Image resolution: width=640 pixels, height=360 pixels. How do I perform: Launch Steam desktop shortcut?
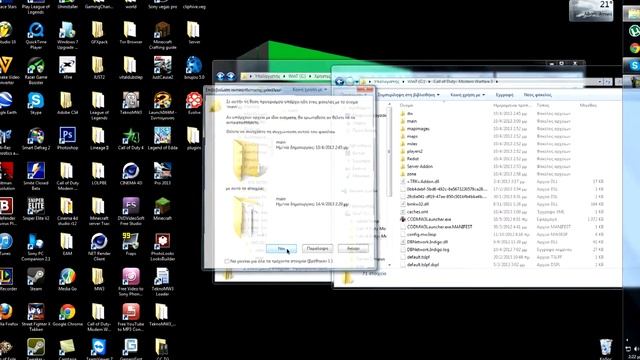tap(36, 280)
